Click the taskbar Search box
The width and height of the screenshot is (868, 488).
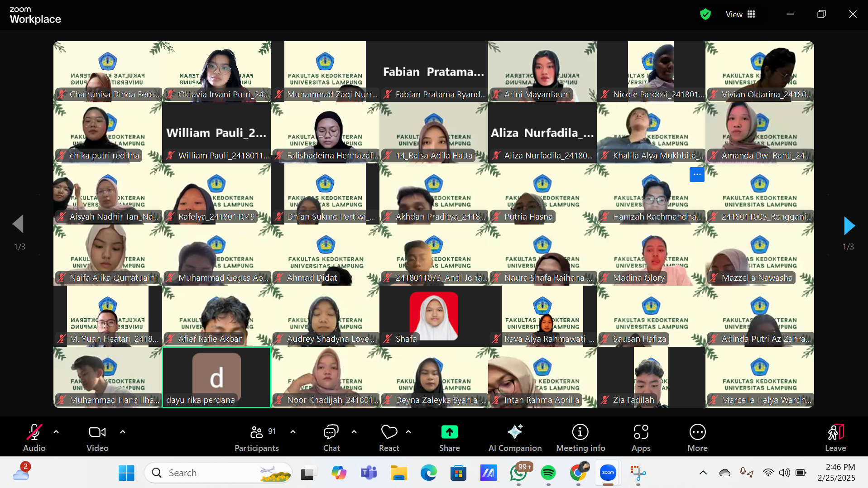coord(218,473)
